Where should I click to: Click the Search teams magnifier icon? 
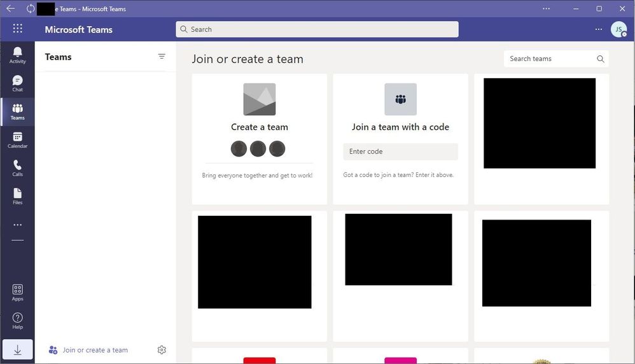600,59
